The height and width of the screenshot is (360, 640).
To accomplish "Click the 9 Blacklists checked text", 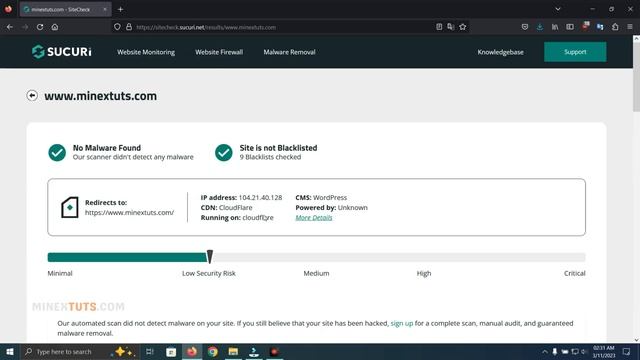I will [x=270, y=157].
